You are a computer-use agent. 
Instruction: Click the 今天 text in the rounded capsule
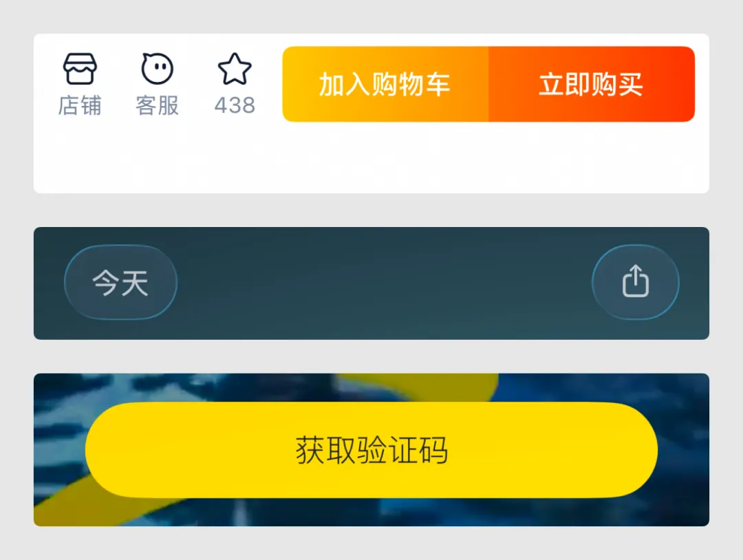pyautogui.click(x=120, y=283)
